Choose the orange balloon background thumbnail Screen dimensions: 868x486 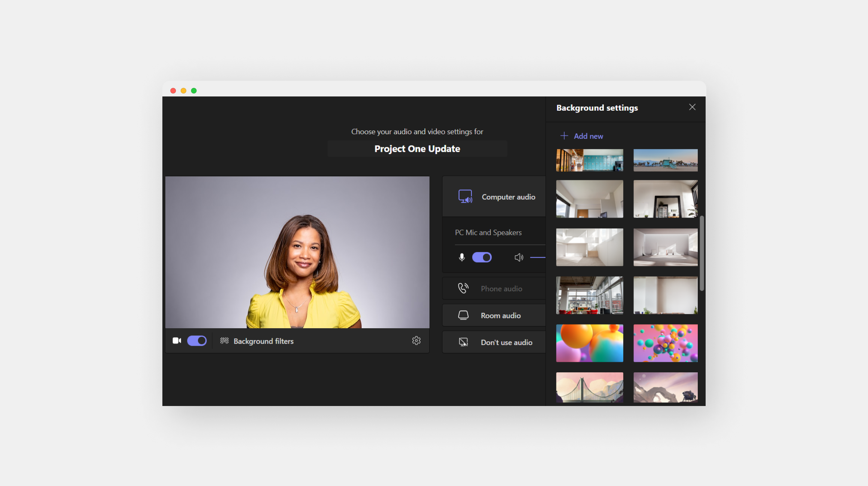tap(590, 343)
